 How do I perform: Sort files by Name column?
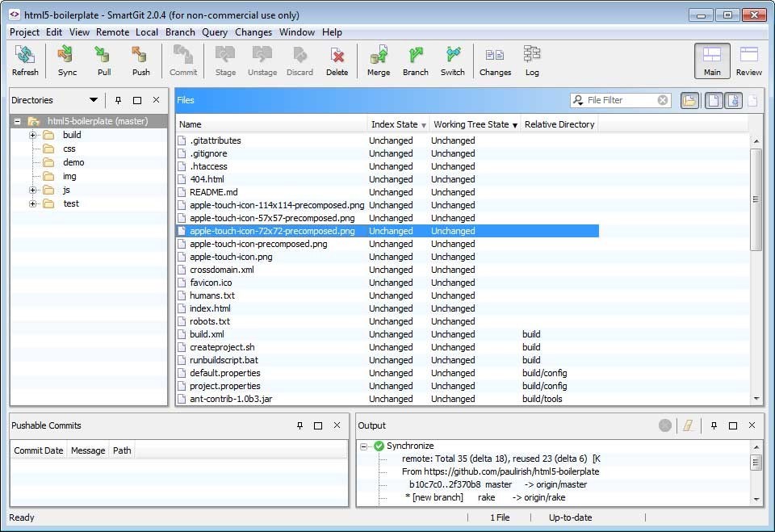(271, 124)
